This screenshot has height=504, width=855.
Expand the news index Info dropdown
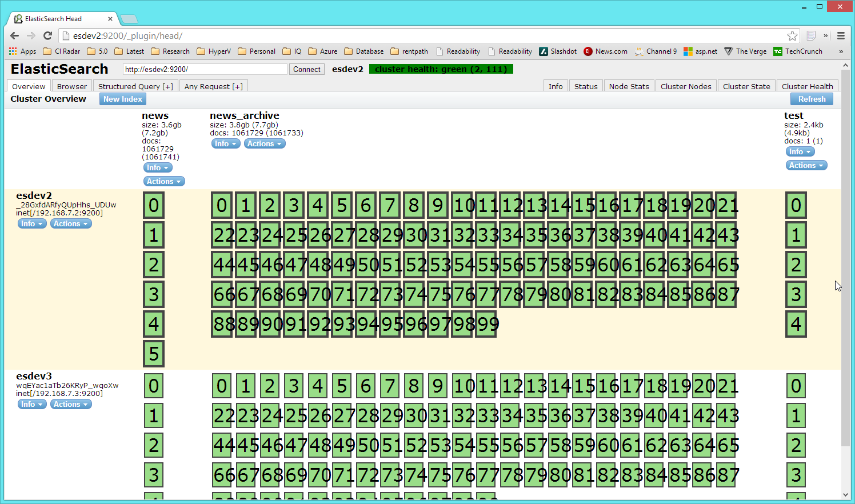[158, 167]
